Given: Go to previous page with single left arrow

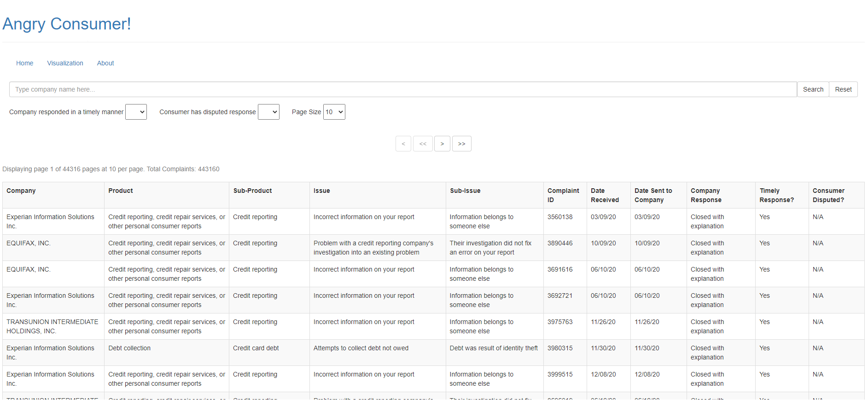Looking at the screenshot, I should click(403, 144).
